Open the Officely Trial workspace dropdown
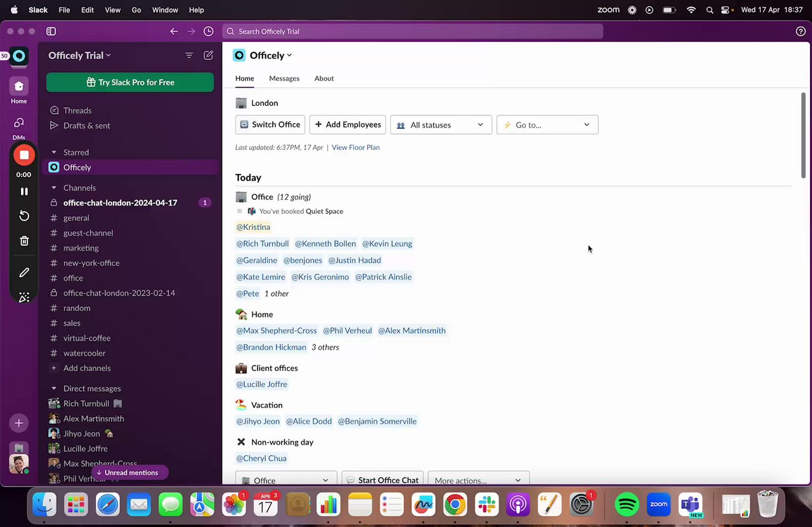This screenshot has height=527, width=812. pyautogui.click(x=80, y=55)
